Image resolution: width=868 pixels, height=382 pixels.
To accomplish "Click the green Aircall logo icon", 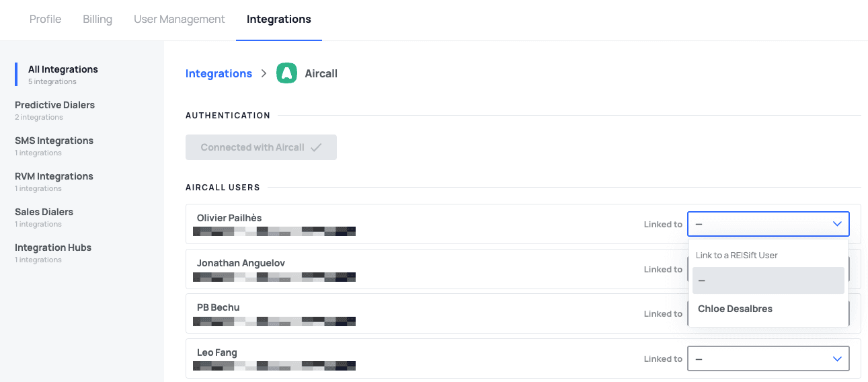I will coord(287,73).
